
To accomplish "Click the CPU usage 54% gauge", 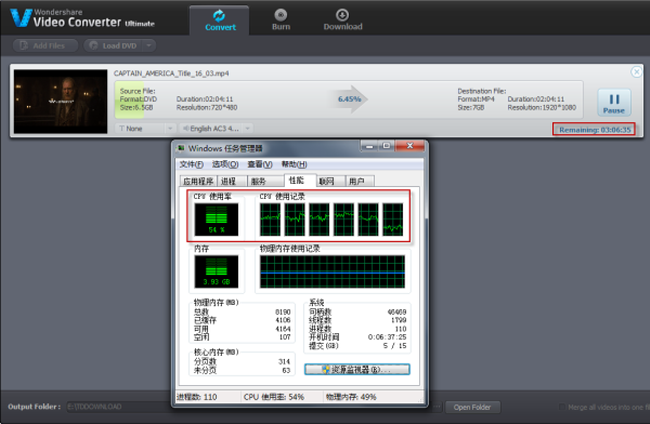I will 216,220.
